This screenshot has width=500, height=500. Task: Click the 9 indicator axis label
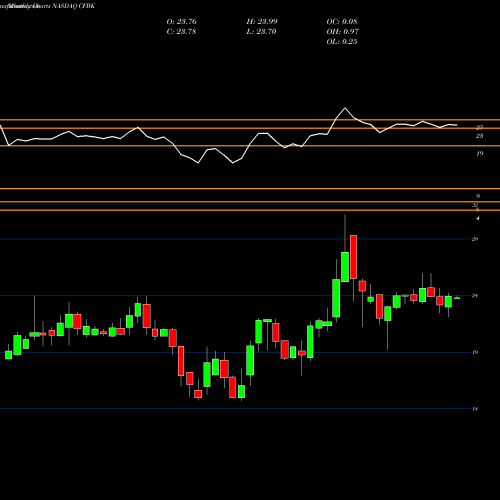478,196
